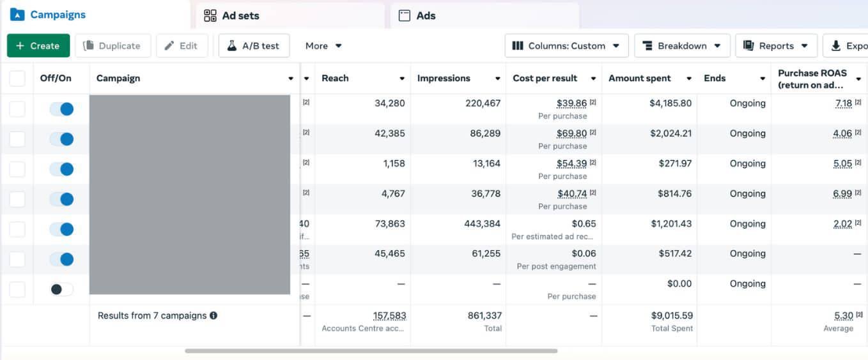868x360 pixels.
Task: Open the Amount spent column dropdown arrow
Action: point(688,79)
